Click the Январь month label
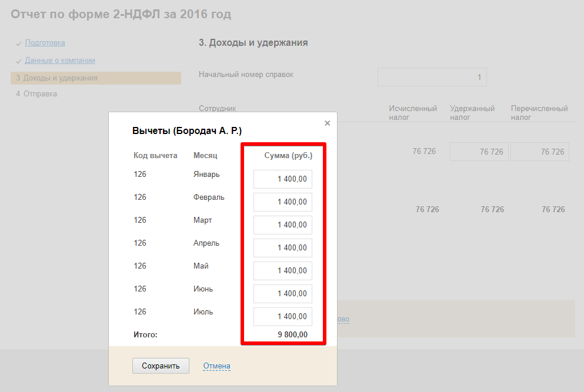 click(x=206, y=174)
